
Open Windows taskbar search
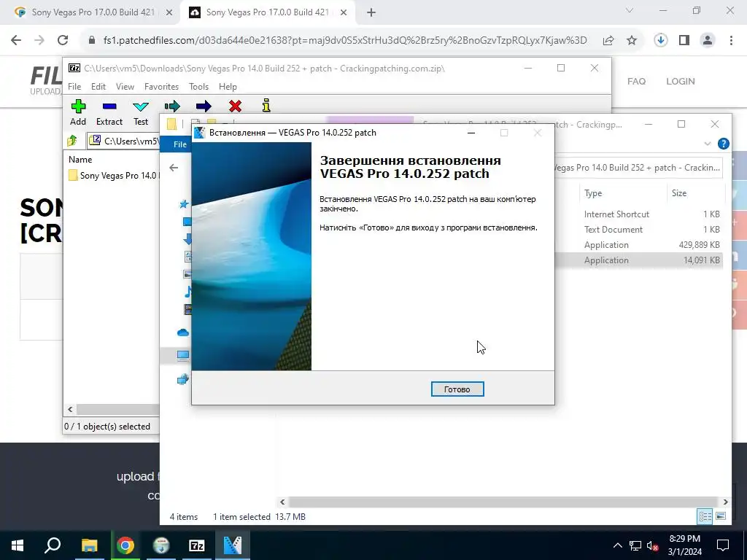(53, 545)
